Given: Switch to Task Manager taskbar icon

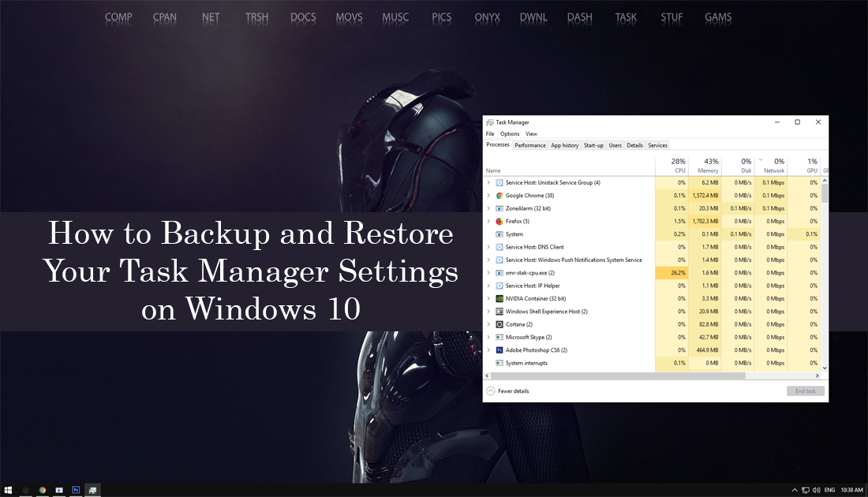Looking at the screenshot, I should coord(92,490).
